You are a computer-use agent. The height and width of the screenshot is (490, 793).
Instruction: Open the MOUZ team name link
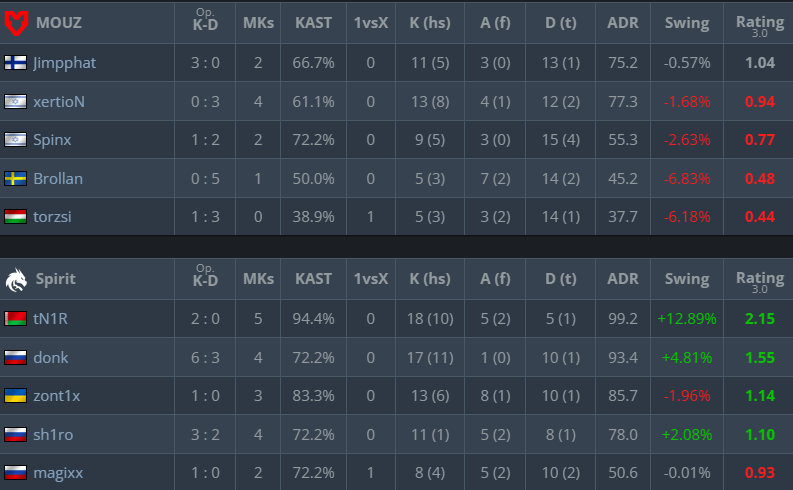[x=59, y=22]
